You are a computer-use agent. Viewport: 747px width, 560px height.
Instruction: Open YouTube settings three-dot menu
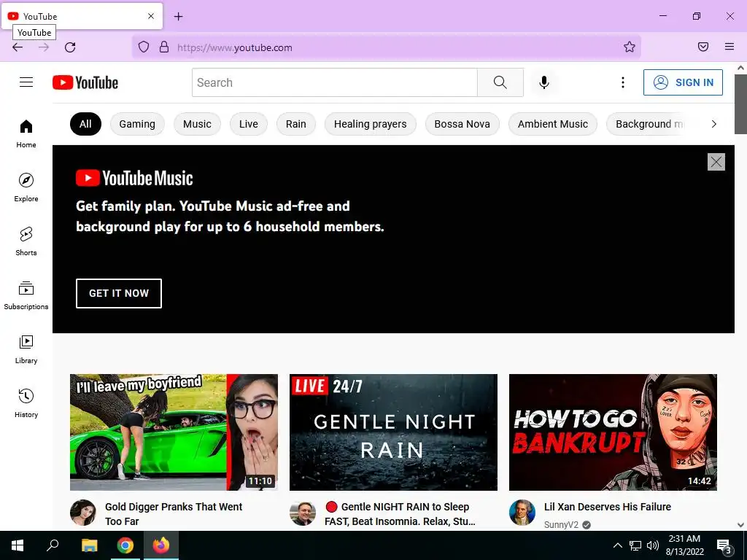(623, 82)
